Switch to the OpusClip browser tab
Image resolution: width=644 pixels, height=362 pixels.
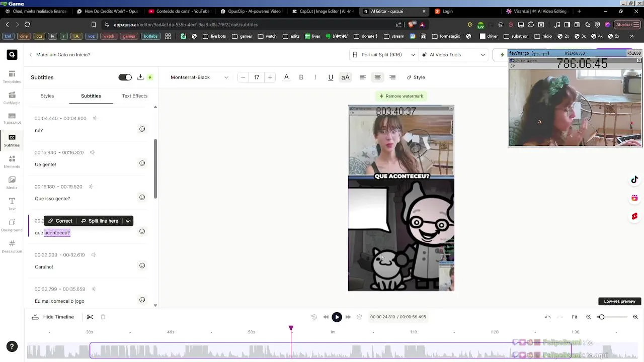click(251, 11)
